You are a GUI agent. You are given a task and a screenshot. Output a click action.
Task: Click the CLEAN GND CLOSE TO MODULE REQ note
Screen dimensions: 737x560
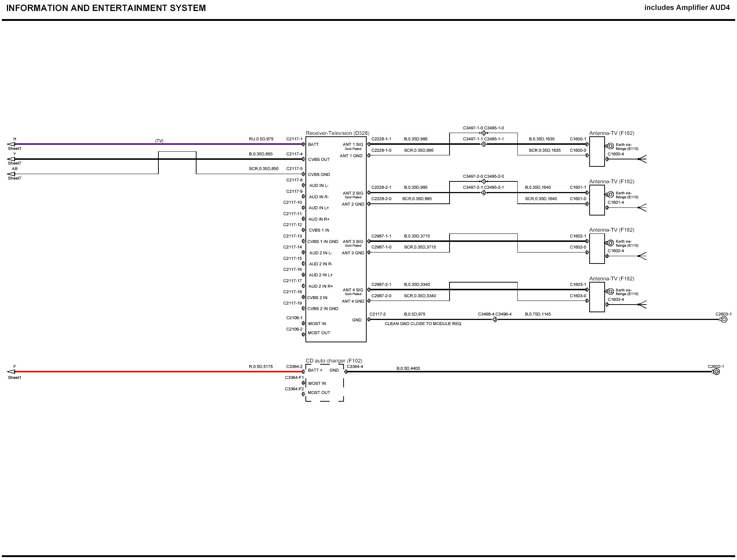point(423,324)
